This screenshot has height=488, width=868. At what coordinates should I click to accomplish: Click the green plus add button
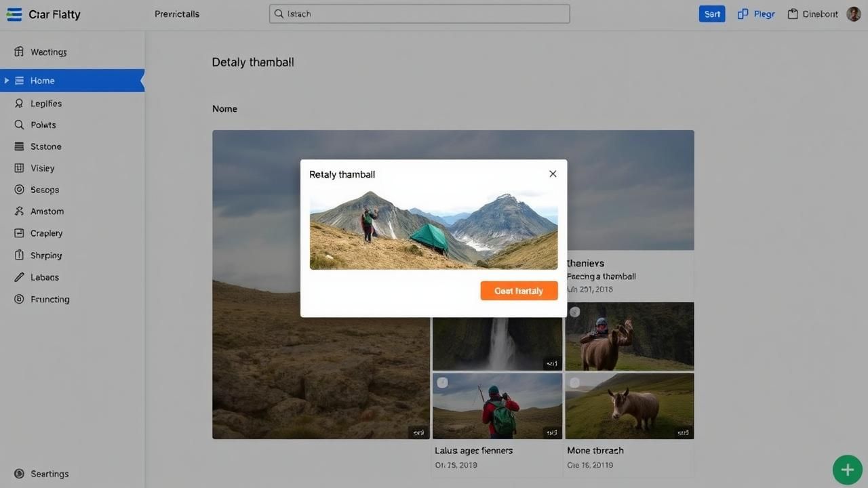pos(847,470)
